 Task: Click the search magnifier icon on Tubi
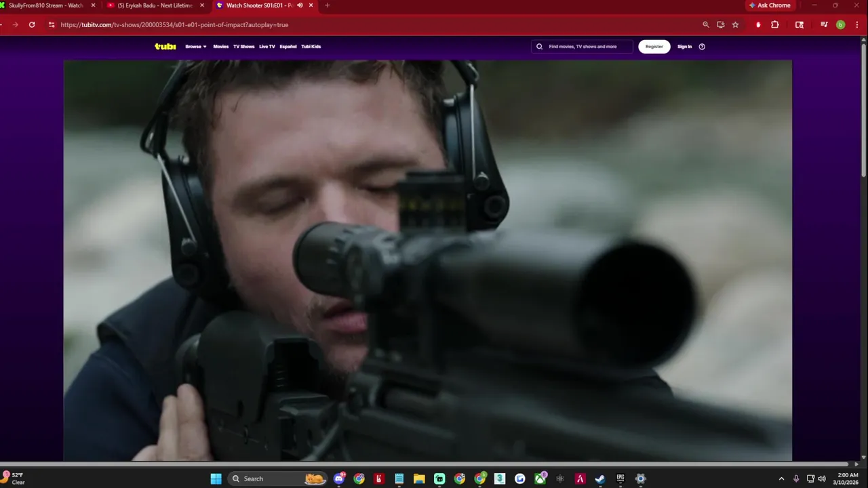coord(540,47)
